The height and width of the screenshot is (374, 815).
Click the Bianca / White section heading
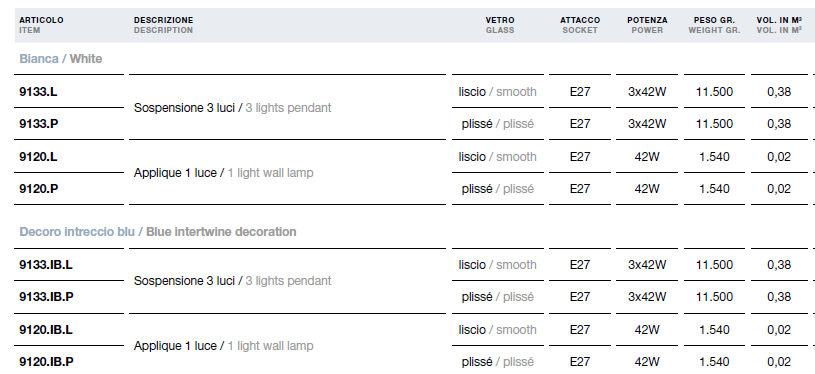pyautogui.click(x=61, y=59)
